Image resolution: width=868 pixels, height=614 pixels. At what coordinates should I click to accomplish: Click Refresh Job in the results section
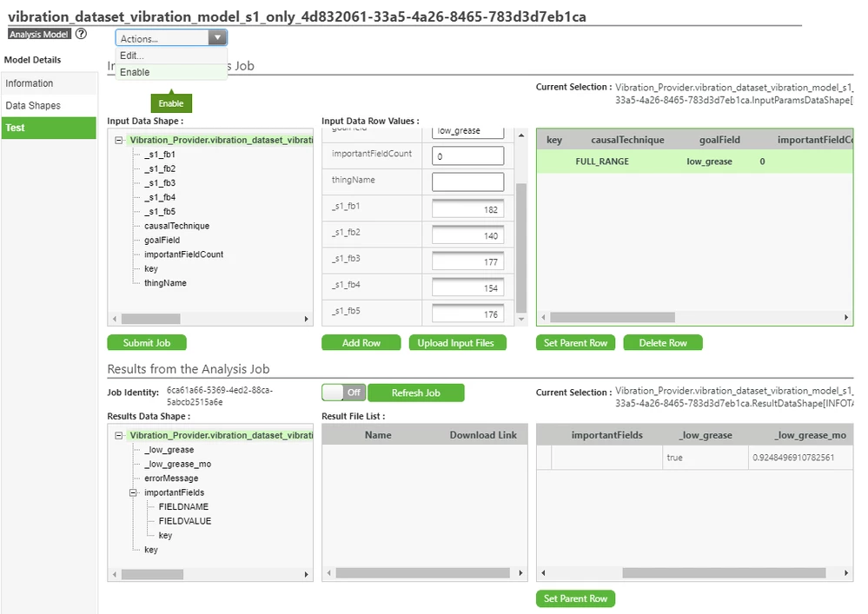tap(416, 393)
